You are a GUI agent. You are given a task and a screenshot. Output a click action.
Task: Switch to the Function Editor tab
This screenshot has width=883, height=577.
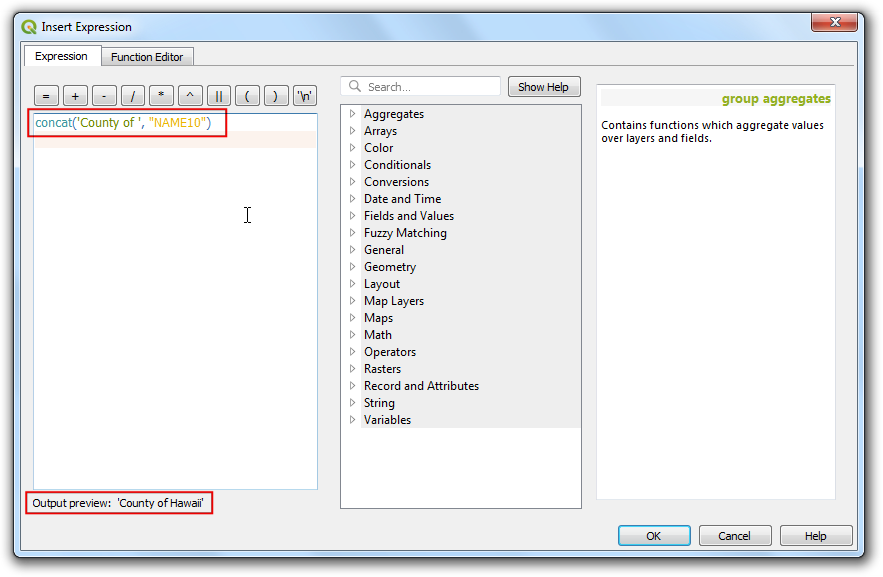pos(147,57)
